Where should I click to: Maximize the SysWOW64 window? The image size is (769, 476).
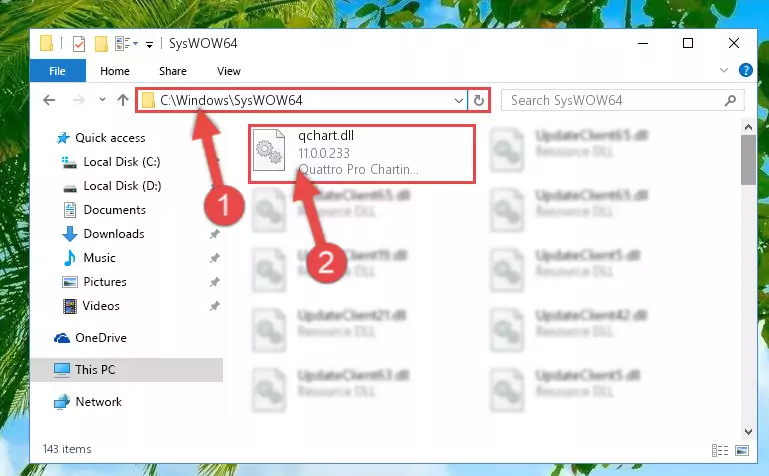pos(688,43)
